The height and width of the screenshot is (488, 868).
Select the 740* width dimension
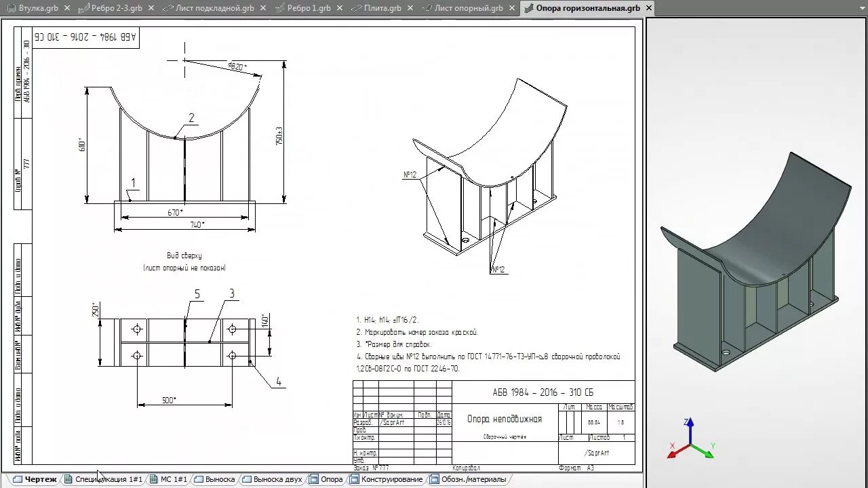[x=196, y=224]
